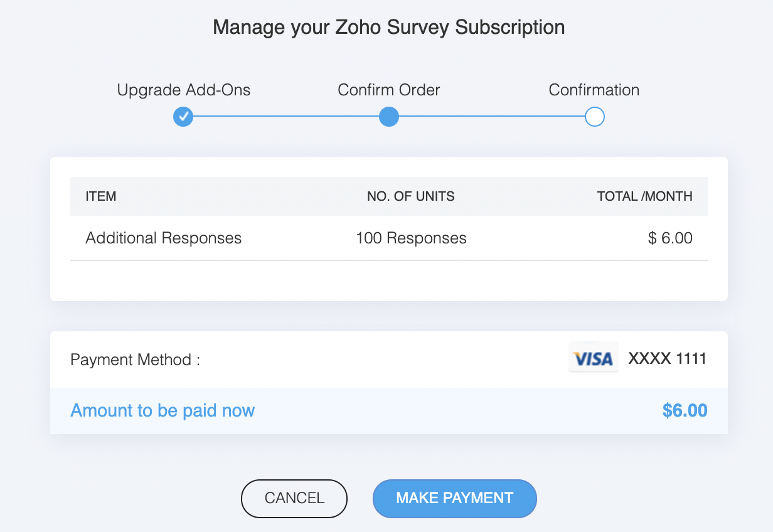Click the Amount to be paid now text
This screenshot has width=773, height=532.
163,411
